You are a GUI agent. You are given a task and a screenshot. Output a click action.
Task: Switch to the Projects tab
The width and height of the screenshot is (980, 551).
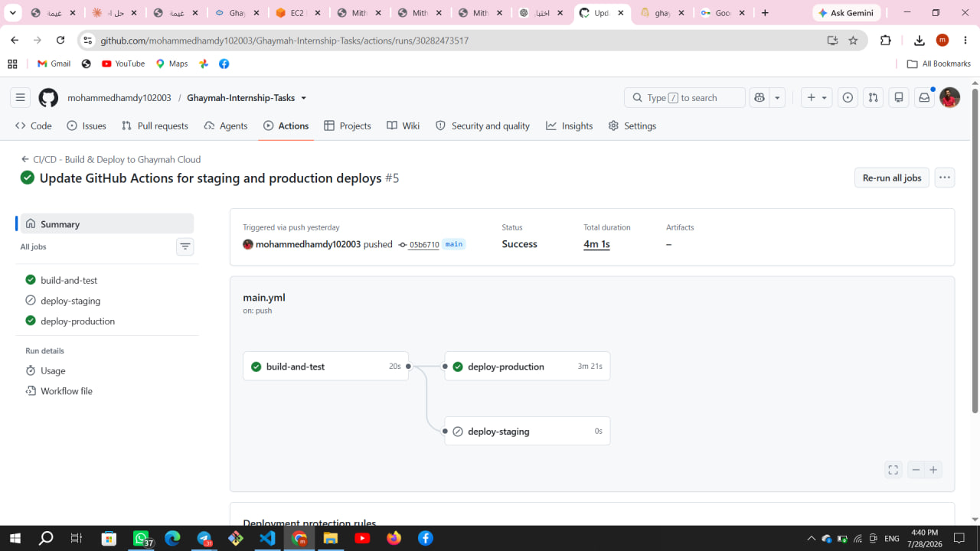pyautogui.click(x=348, y=126)
